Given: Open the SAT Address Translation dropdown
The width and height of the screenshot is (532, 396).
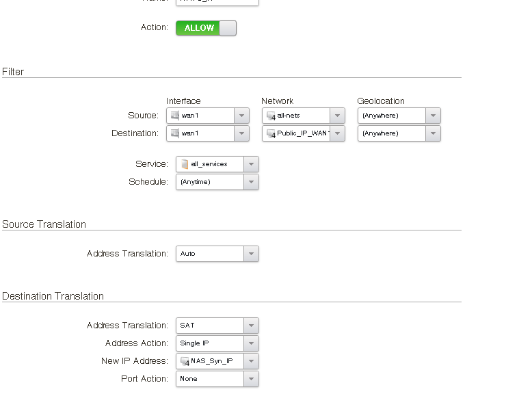Looking at the screenshot, I should (251, 326).
